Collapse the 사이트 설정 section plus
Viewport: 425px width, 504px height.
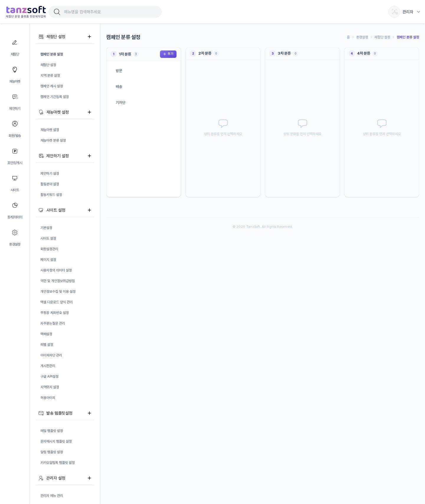89,210
